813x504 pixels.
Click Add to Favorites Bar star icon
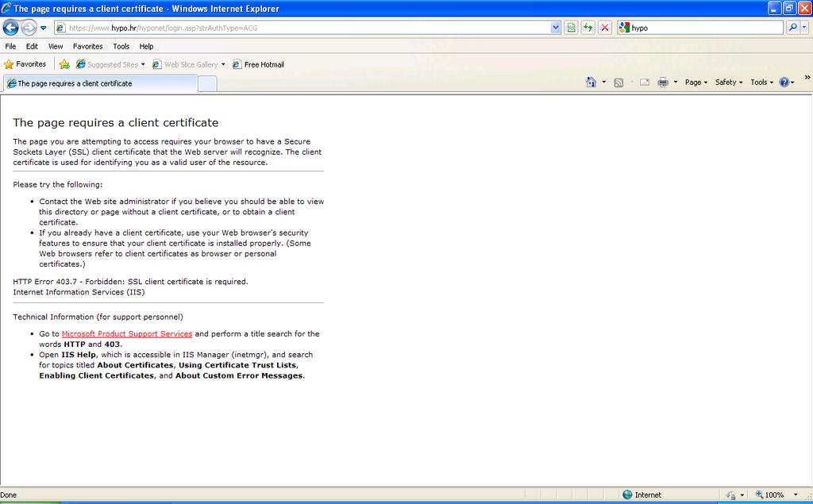64,64
